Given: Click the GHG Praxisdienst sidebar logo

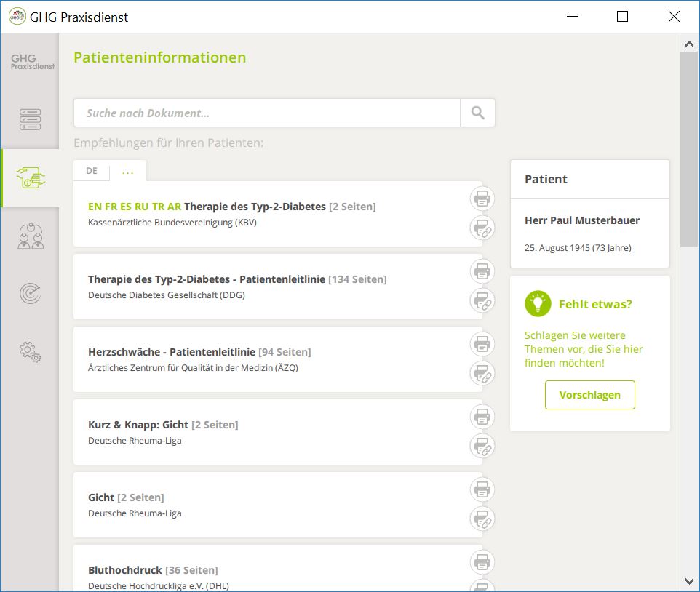Looking at the screenshot, I should [x=32, y=62].
